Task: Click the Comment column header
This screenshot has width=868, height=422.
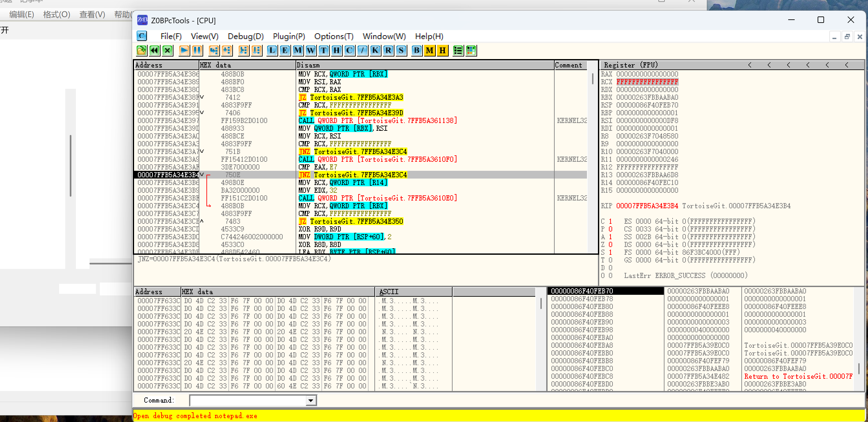Action: click(x=570, y=65)
